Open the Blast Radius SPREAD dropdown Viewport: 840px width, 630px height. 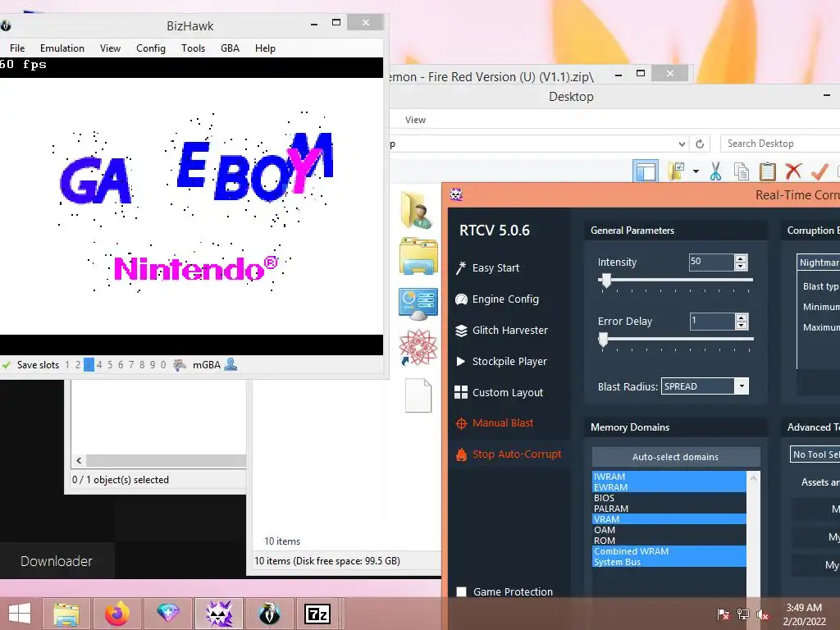(x=742, y=386)
